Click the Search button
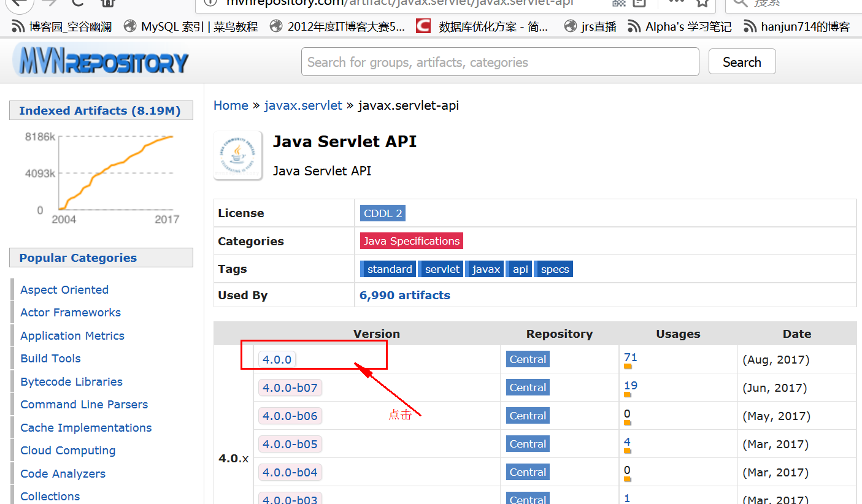This screenshot has height=504, width=862. pyautogui.click(x=742, y=62)
